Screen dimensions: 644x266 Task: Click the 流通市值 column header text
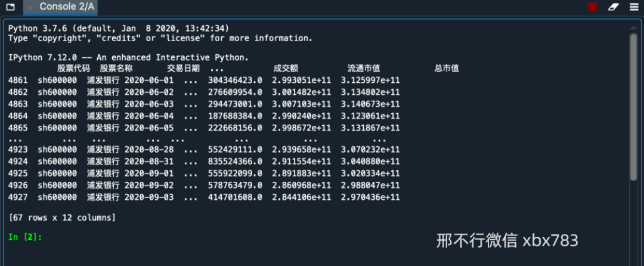[x=364, y=69]
